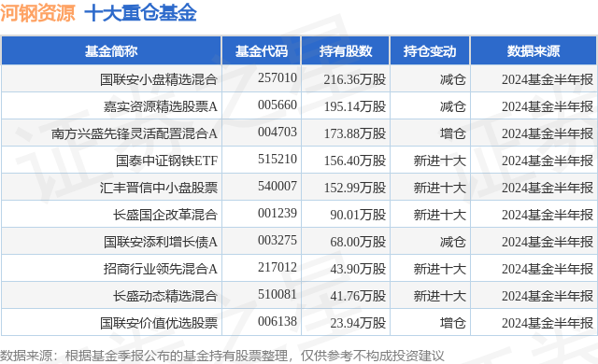Select fund code 257010

[x=278, y=77]
